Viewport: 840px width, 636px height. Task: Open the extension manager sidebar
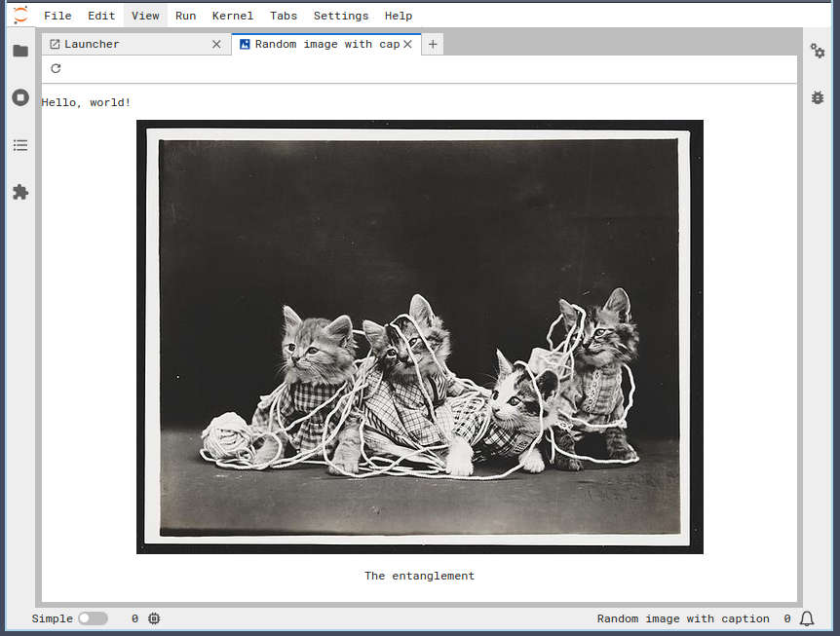[x=20, y=192]
